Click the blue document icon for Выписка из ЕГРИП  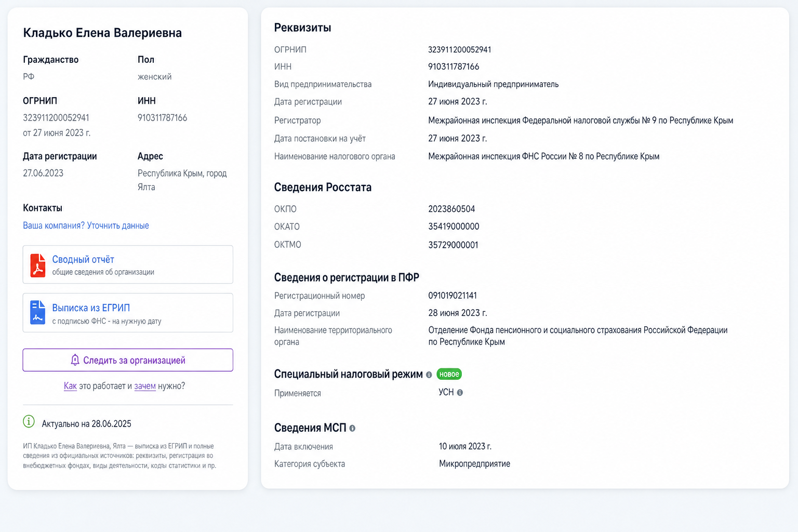[x=37, y=312]
